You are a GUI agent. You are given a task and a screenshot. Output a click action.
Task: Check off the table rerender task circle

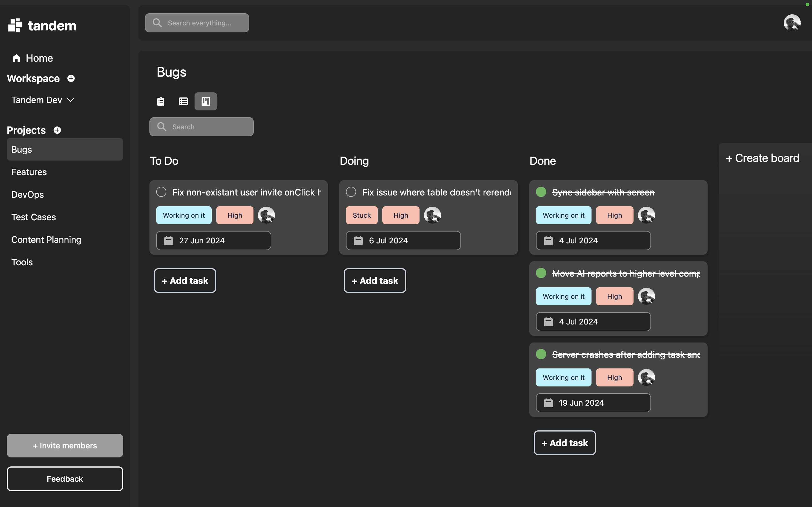point(351,192)
